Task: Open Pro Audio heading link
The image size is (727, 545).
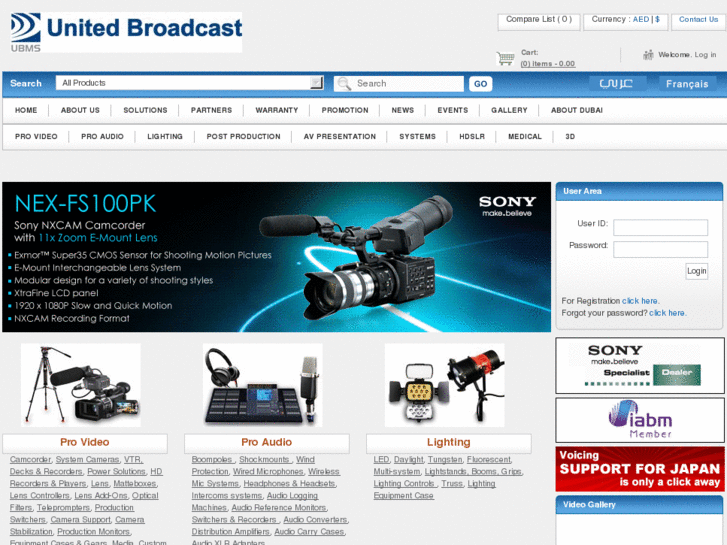Action: [267, 442]
